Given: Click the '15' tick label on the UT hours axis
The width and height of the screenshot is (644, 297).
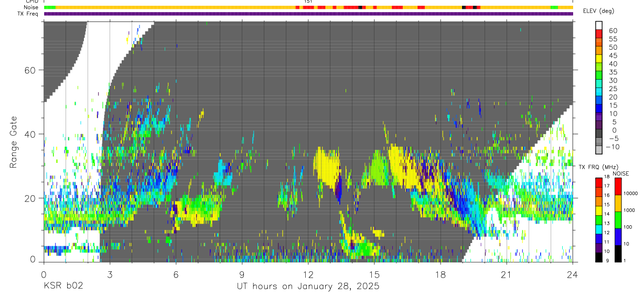Looking at the screenshot, I should 374,274.
